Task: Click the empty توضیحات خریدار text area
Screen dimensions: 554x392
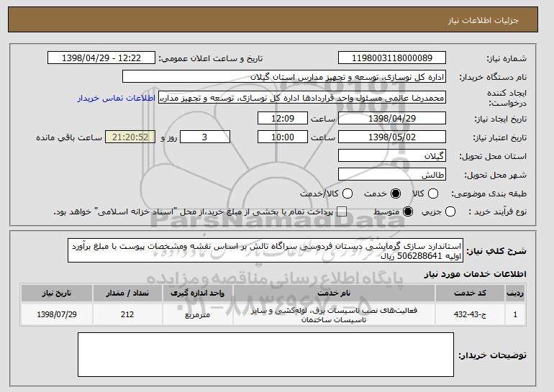Action: point(265,355)
